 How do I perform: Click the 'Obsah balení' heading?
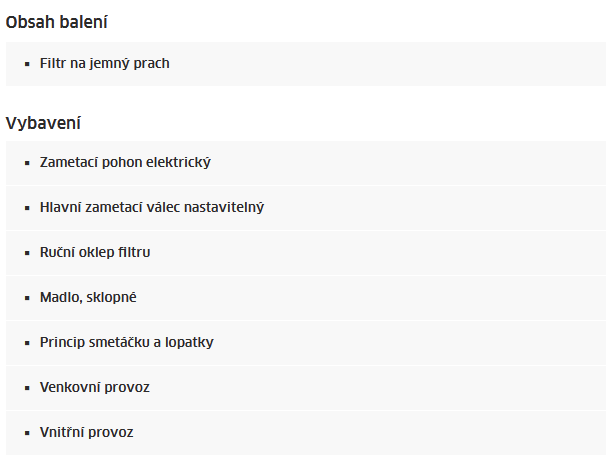(x=57, y=22)
